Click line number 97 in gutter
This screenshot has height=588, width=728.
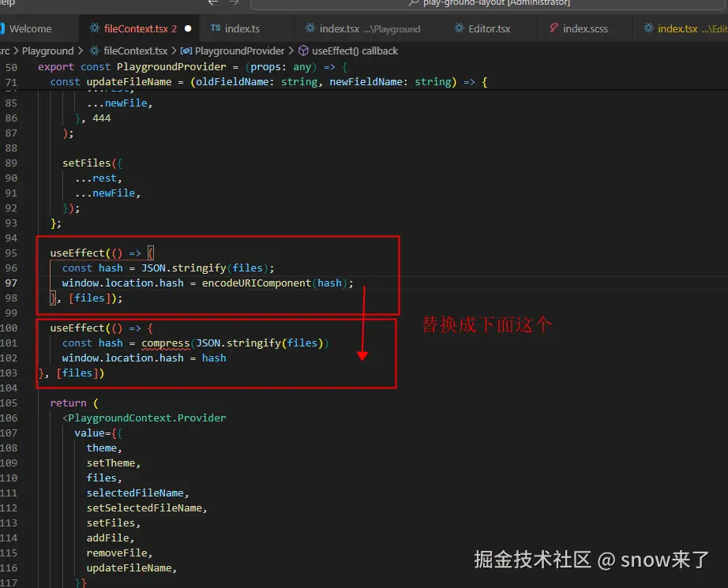pos(11,283)
